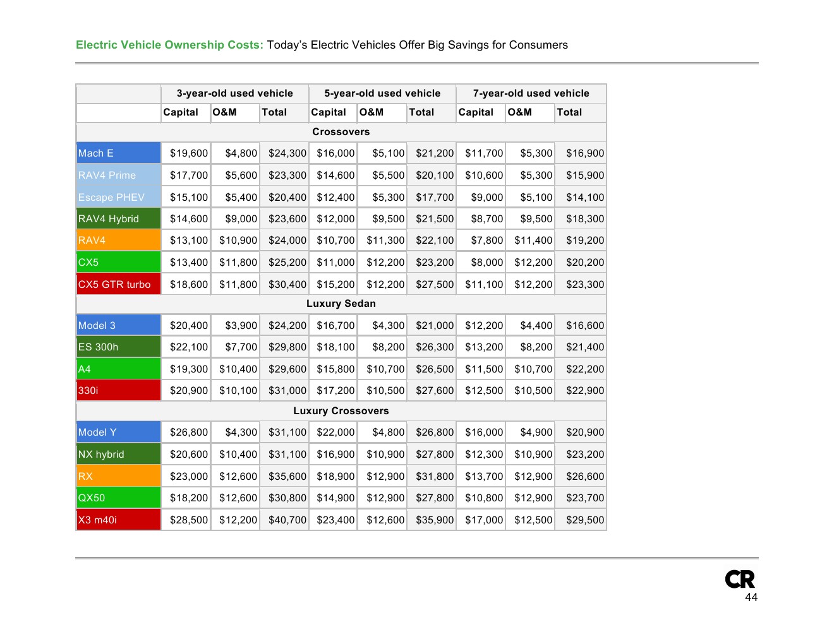Click the green QX50 row label
Screen dimensions: 834x644
pos(118,498)
